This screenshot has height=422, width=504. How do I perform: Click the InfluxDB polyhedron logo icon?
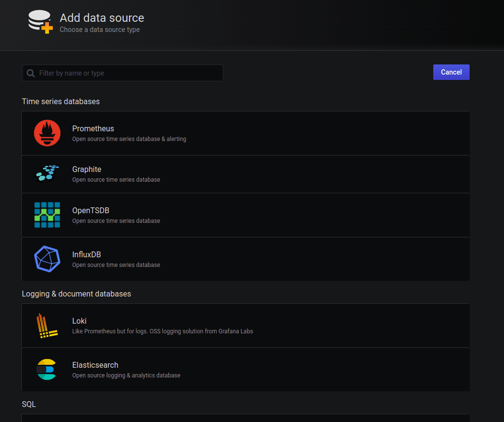pyautogui.click(x=47, y=259)
